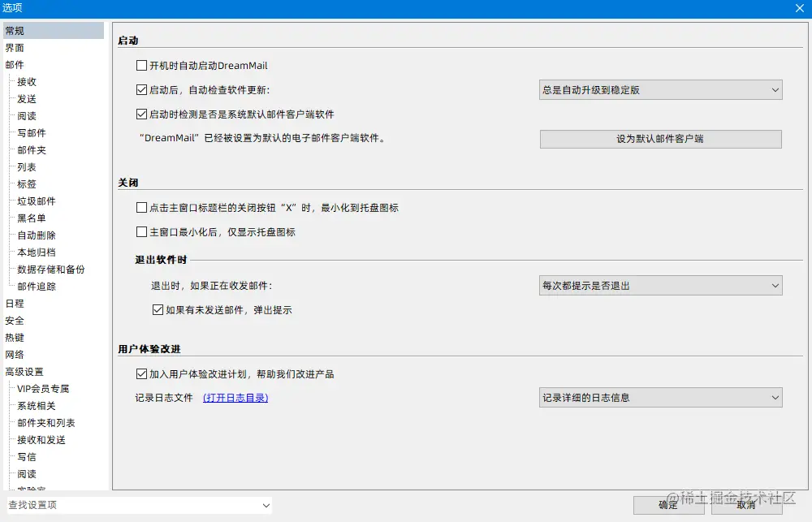Viewport: 812px width, 522px height.
Task: Open 热键 settings
Action: [x=15, y=338]
